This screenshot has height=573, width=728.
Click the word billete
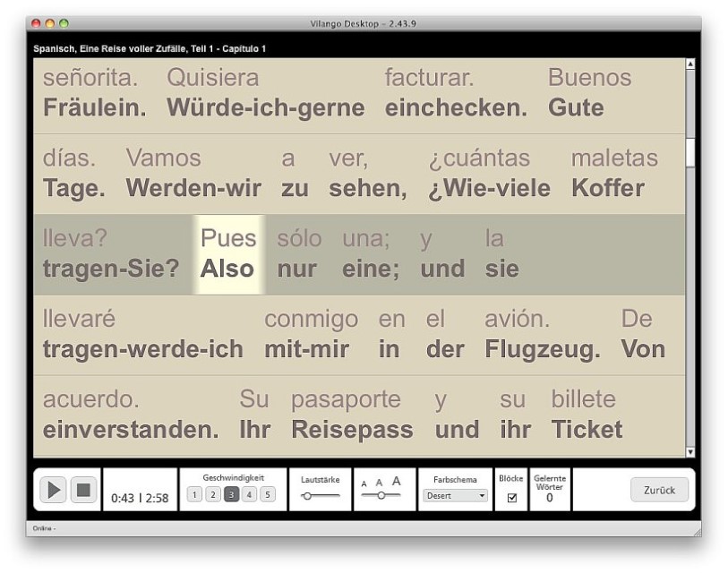pyautogui.click(x=584, y=400)
